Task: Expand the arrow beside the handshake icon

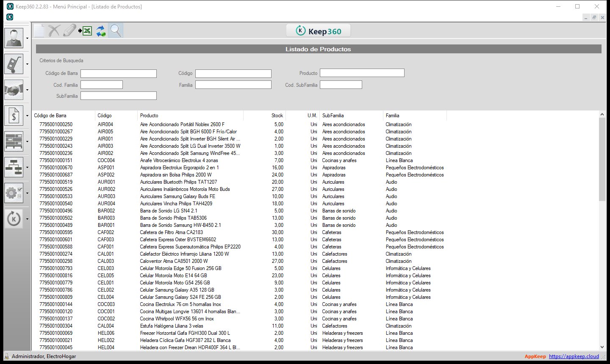Action: pyautogui.click(x=27, y=90)
